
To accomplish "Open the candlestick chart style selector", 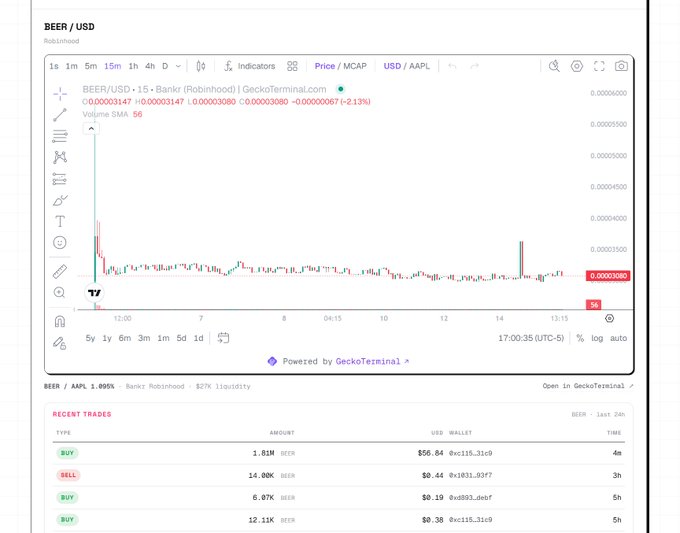I will (201, 66).
